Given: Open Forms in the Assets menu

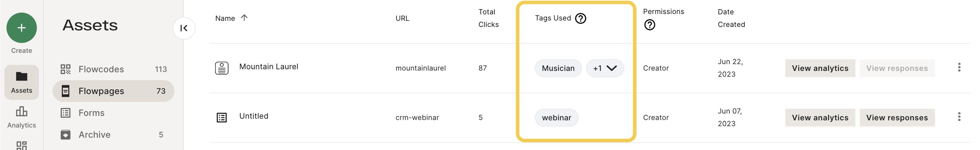Looking at the screenshot, I should 113,113.
